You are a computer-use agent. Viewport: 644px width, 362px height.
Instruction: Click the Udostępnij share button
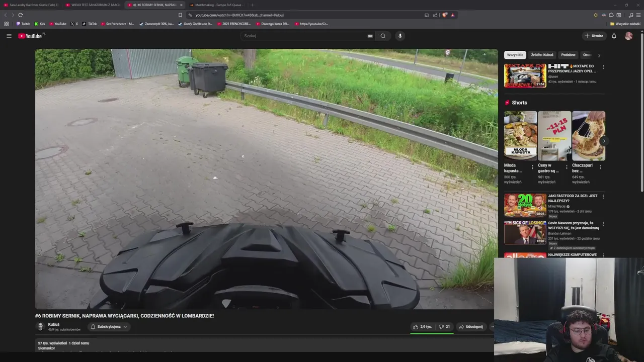point(470,327)
